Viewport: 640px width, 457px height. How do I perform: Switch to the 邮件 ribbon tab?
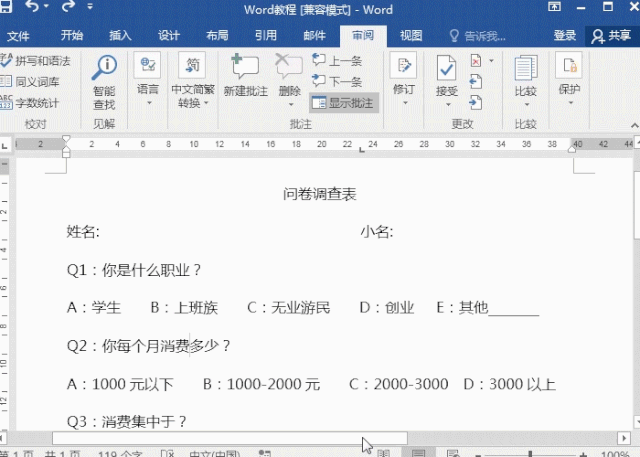click(x=315, y=35)
